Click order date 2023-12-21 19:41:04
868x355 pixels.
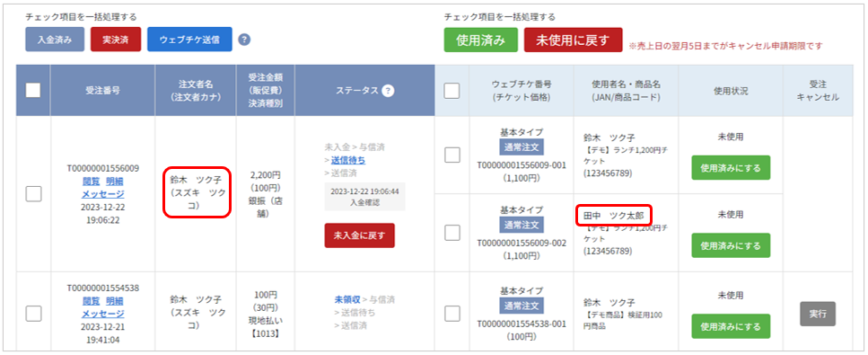coord(103,333)
